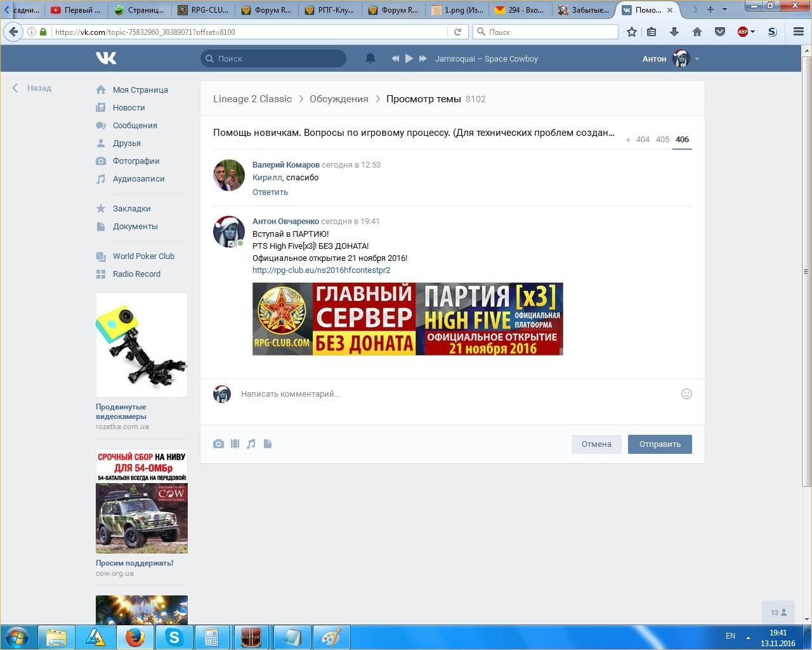The width and height of the screenshot is (812, 650).
Task: Reload the page in Firefox
Action: 457,32
